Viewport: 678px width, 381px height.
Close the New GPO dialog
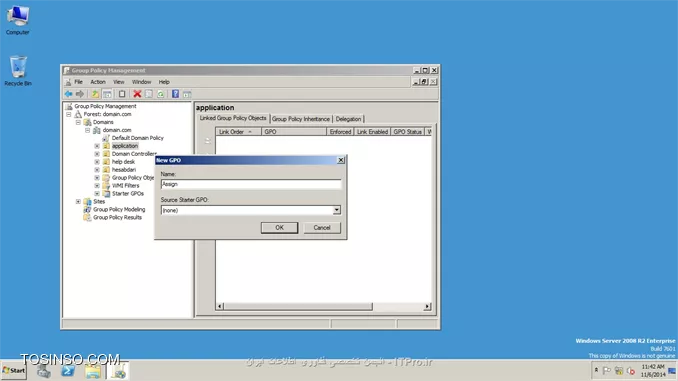coord(341,160)
